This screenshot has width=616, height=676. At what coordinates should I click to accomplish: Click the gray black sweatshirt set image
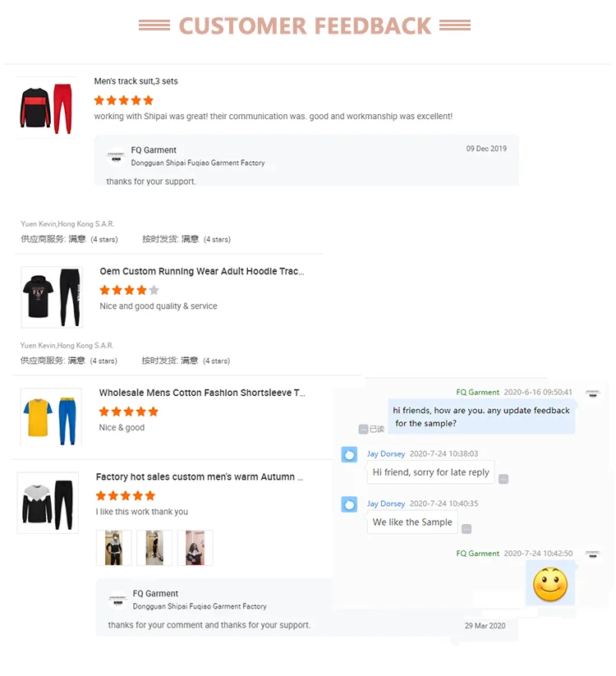tap(48, 503)
